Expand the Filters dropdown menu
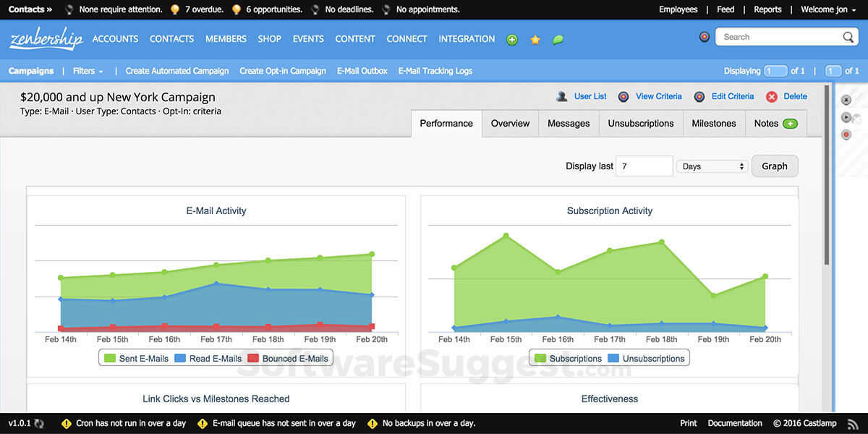868x434 pixels. tap(88, 71)
